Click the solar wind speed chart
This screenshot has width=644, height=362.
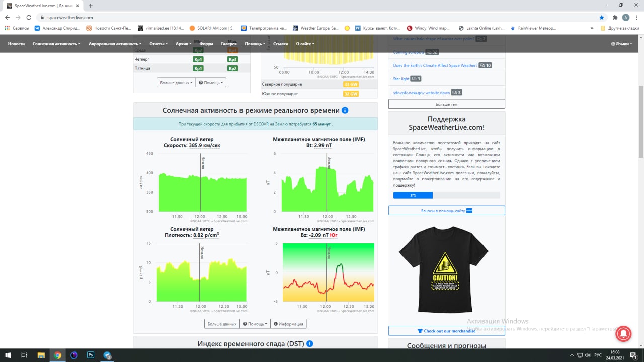coord(203,183)
